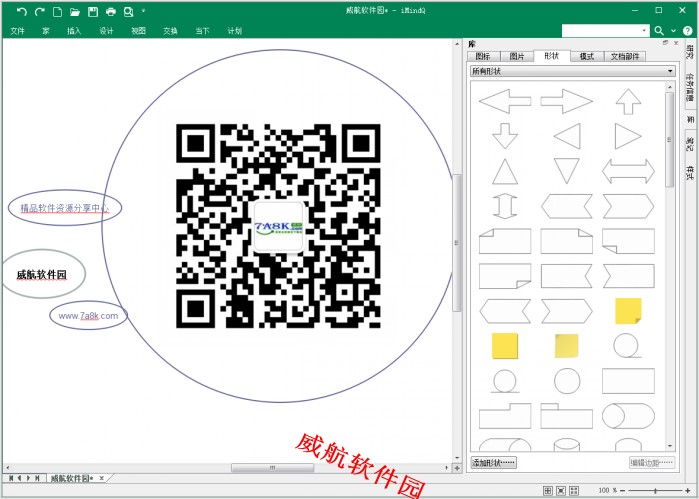
Task: Select the right arrow shape
Action: [567, 101]
